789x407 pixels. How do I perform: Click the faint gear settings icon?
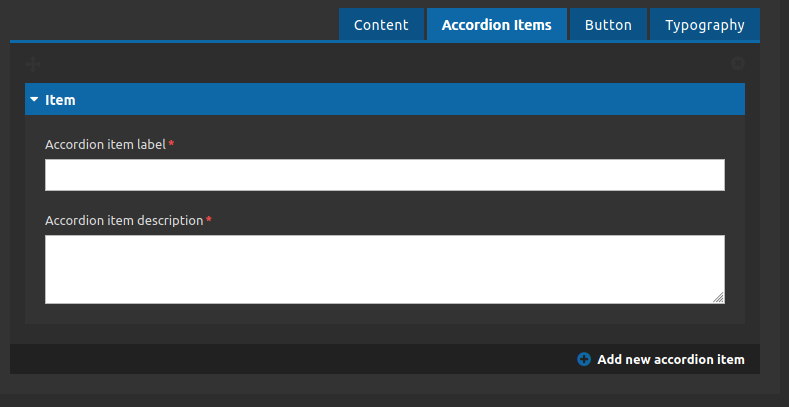click(x=738, y=63)
